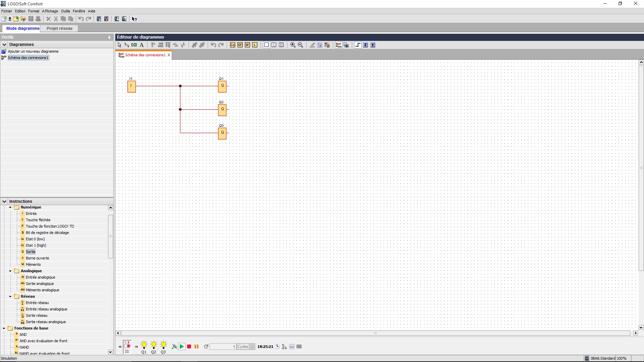Pause the simulation
Viewport: 644px width, 362px height.
197,347
